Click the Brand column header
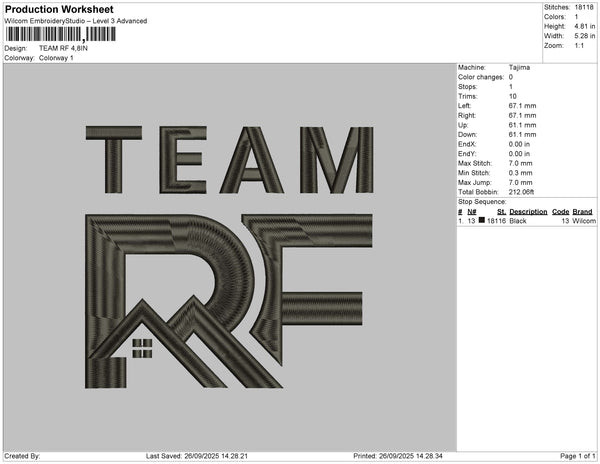 tap(582, 212)
